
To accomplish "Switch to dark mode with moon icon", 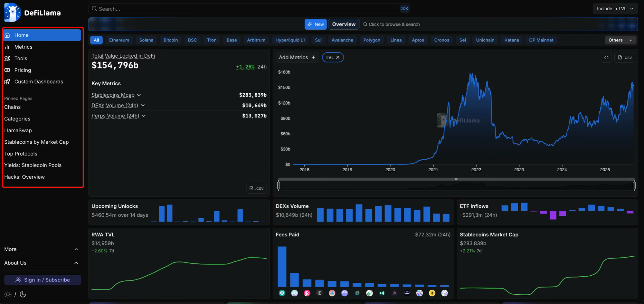I will coord(23,294).
